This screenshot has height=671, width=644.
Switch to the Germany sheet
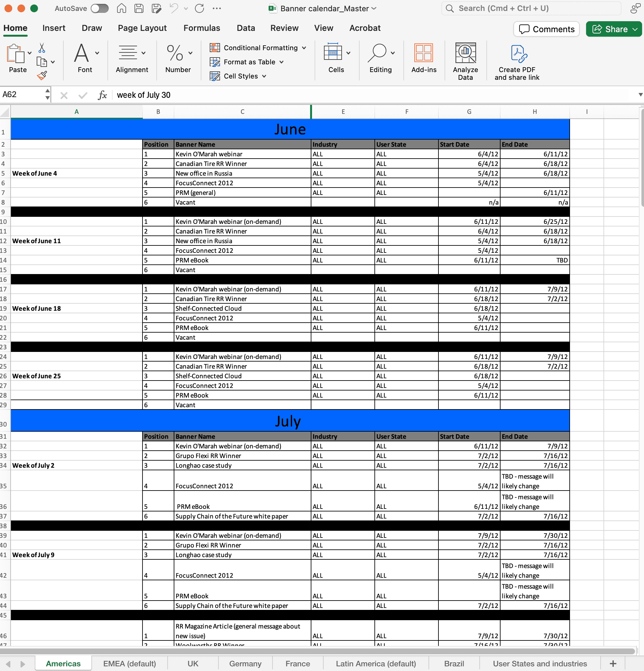tap(245, 664)
